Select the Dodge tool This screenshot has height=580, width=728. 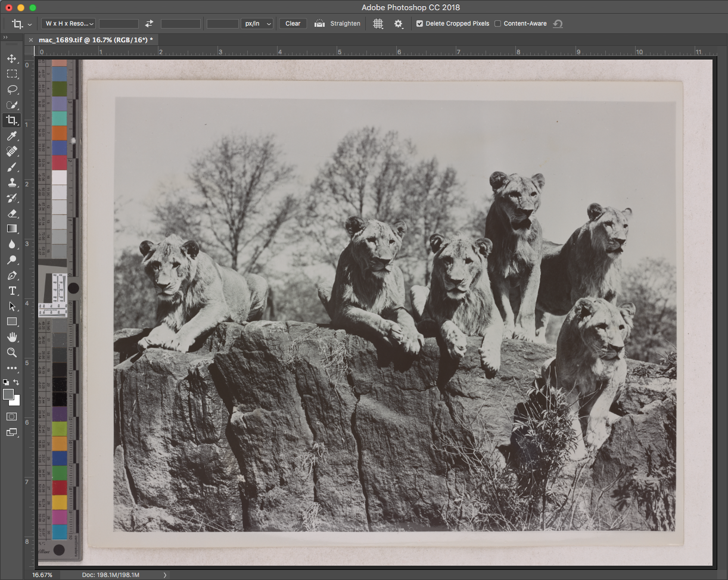11,260
